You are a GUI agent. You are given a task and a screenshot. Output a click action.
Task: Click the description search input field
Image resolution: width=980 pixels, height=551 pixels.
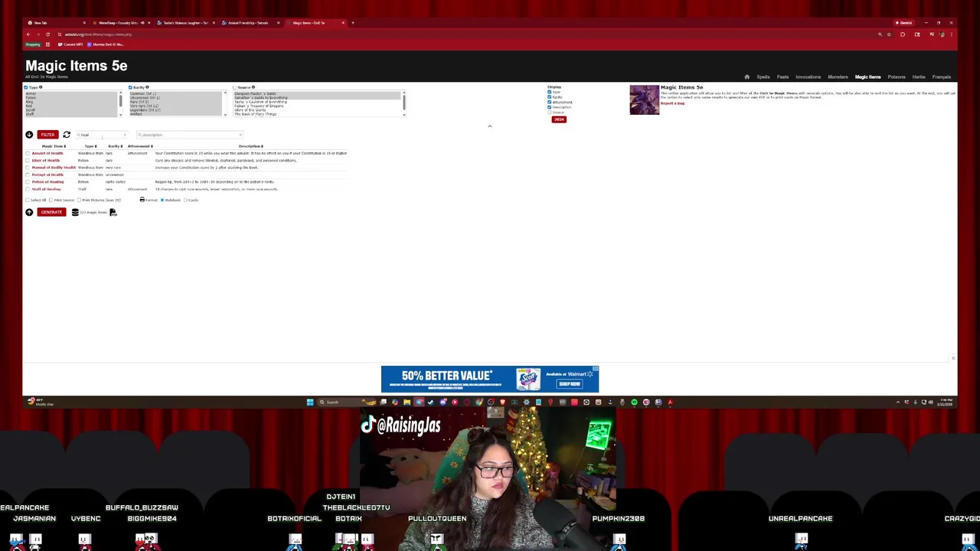(188, 135)
